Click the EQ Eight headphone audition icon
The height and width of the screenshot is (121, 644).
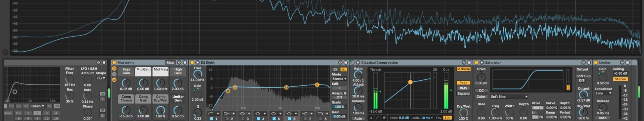click(335, 69)
